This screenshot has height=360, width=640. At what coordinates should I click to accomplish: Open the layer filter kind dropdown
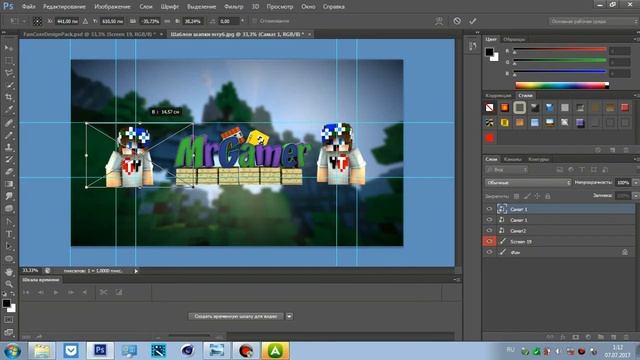click(507, 170)
